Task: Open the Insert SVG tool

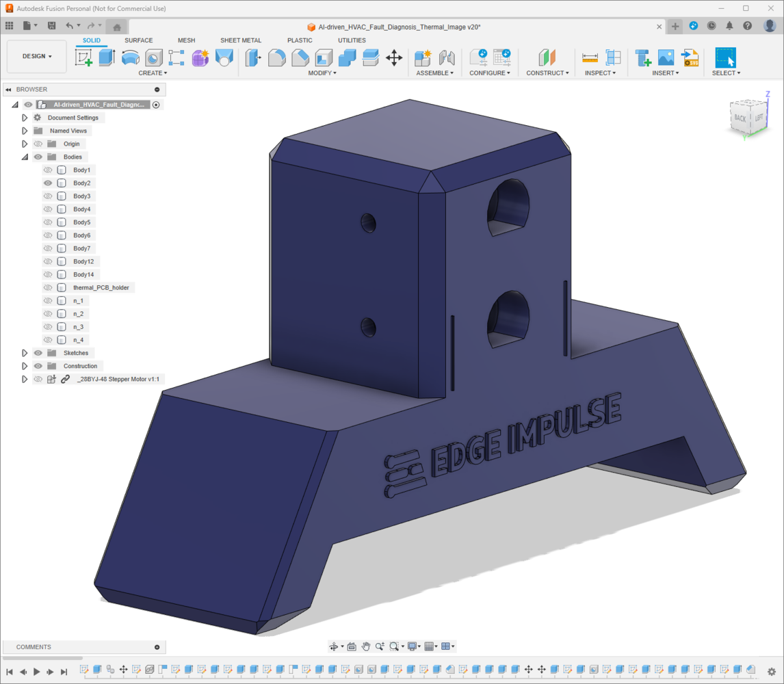Action: (x=690, y=57)
